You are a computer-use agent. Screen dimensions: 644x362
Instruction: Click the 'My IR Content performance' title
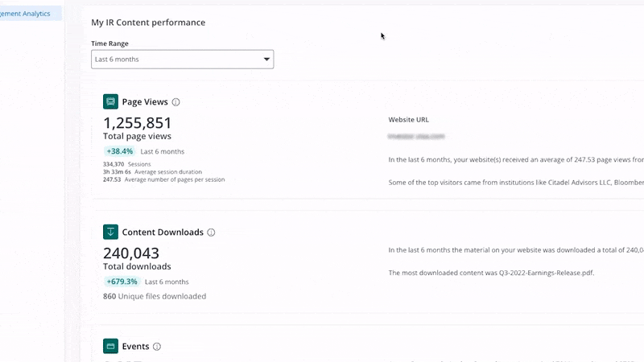click(148, 23)
